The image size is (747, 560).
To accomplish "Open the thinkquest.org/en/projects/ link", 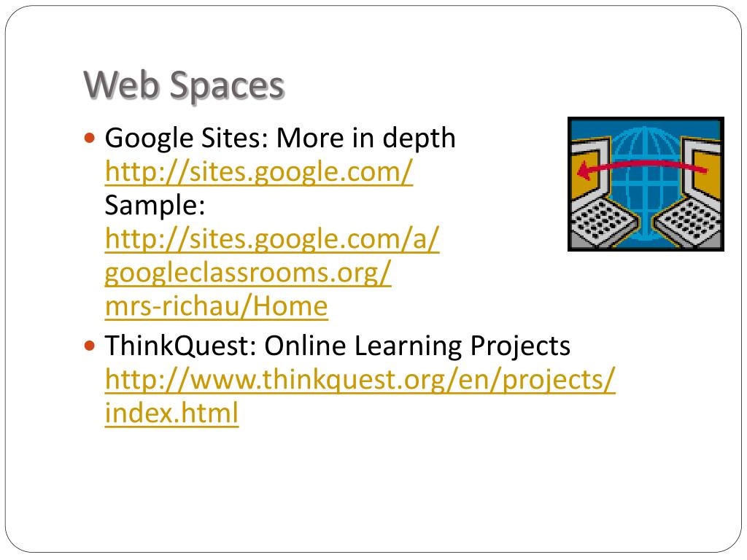I will (x=360, y=379).
